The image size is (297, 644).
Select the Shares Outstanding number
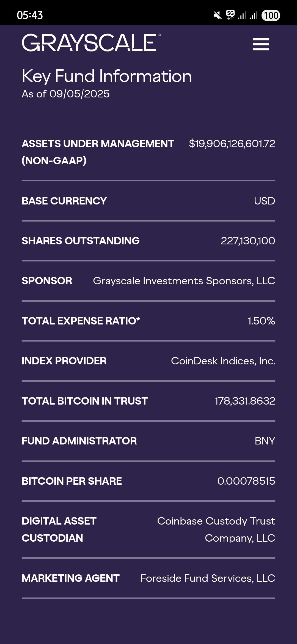(x=248, y=241)
